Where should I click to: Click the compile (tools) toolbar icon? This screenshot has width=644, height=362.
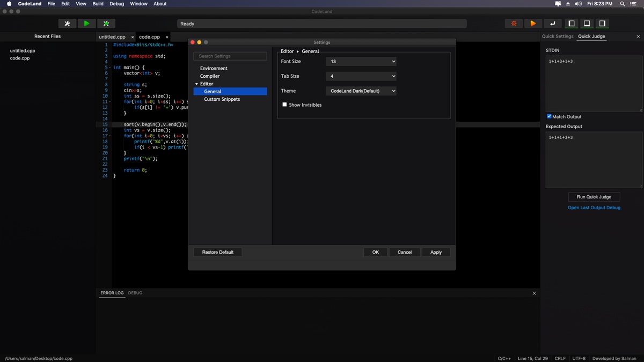pyautogui.click(x=67, y=24)
